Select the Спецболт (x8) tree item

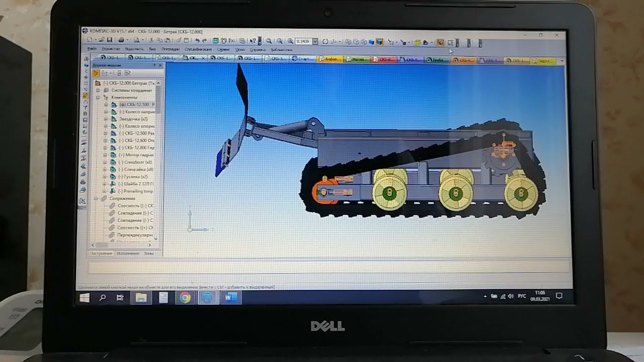[136, 162]
